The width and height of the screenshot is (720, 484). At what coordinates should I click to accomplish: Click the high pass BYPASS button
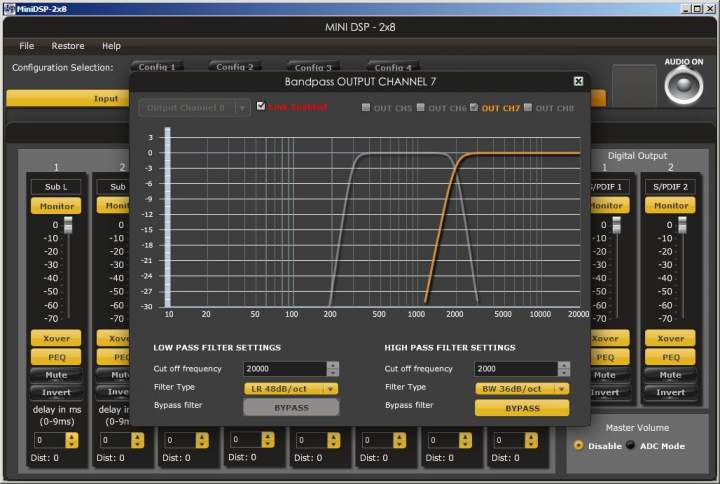(x=522, y=408)
